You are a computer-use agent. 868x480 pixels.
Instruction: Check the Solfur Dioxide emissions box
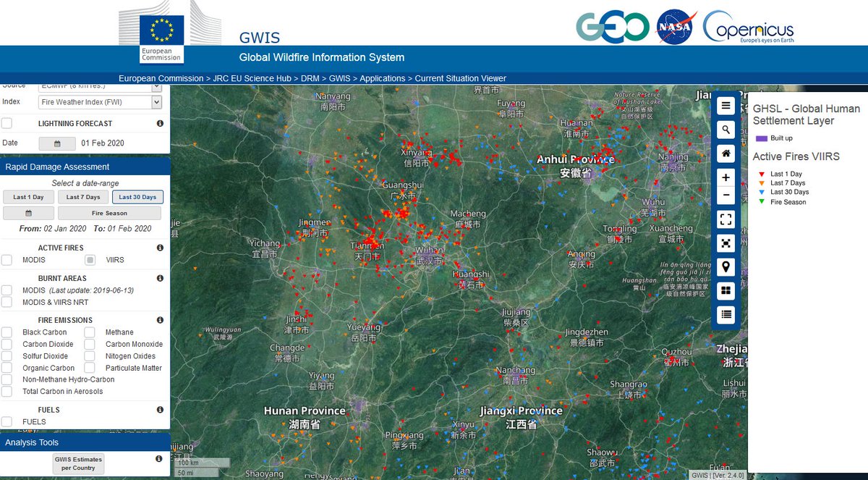point(7,356)
